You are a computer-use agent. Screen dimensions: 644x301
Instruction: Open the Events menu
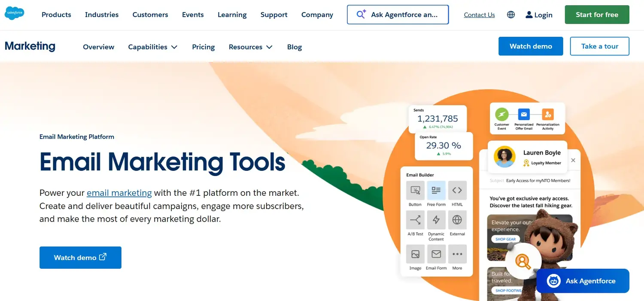click(193, 15)
